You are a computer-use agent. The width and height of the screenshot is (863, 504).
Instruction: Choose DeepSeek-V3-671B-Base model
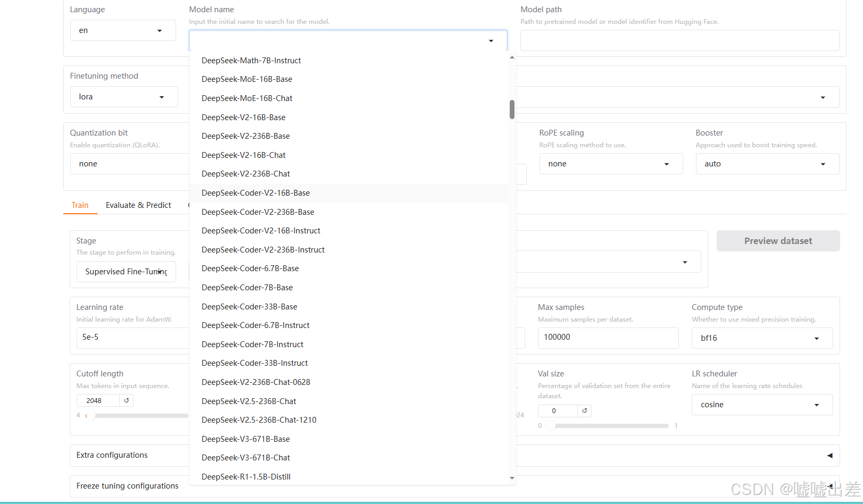(x=348, y=439)
